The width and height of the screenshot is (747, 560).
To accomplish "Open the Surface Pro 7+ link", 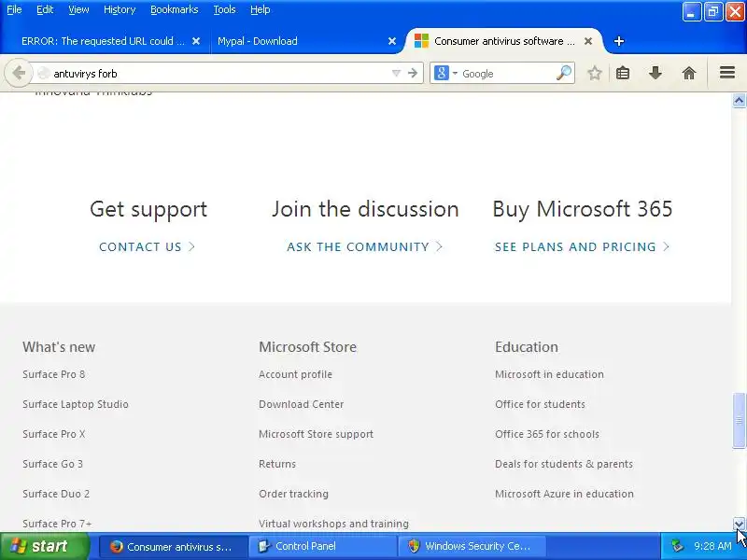I will pyautogui.click(x=57, y=524).
